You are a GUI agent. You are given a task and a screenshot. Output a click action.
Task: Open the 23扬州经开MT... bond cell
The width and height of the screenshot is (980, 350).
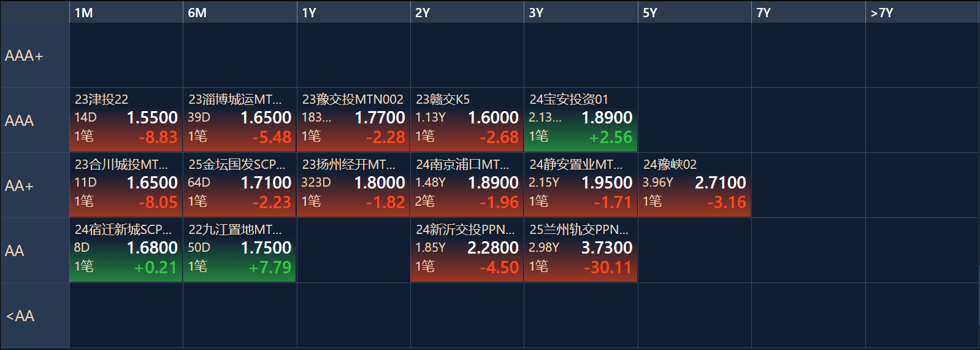pos(353,185)
